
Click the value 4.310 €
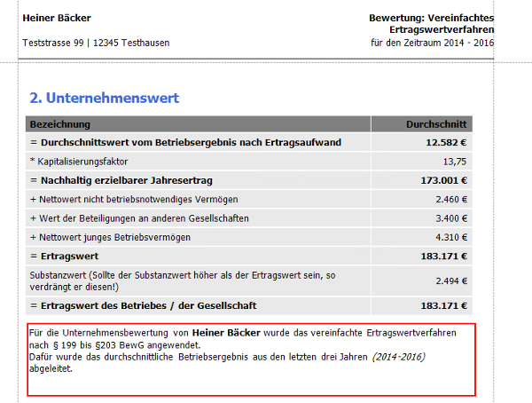pyautogui.click(x=451, y=238)
